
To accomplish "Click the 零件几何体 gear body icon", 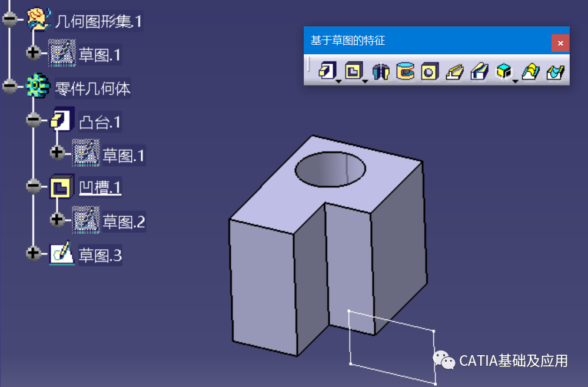I will pos(38,85).
